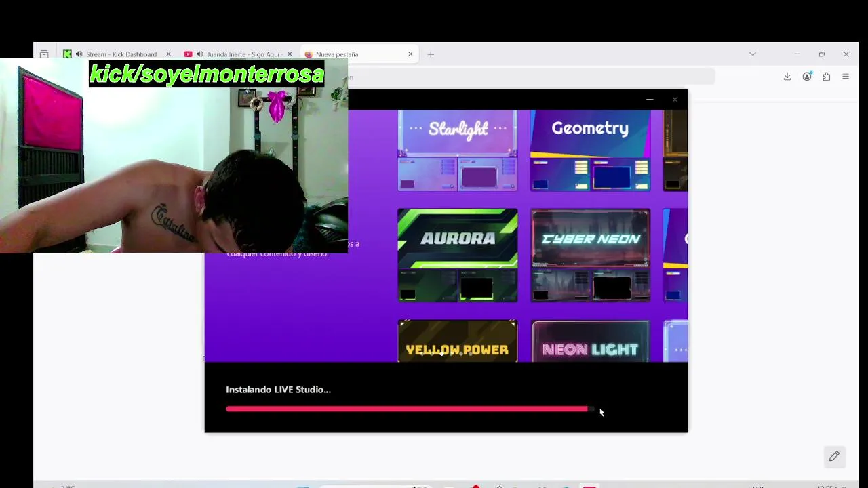Open the browser extensions puzzle icon

coord(826,77)
